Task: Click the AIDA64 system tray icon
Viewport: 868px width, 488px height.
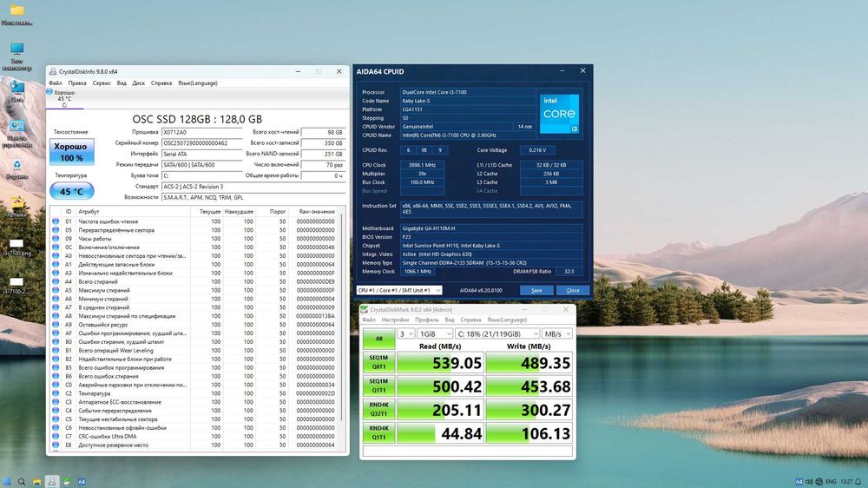Action: point(799,481)
